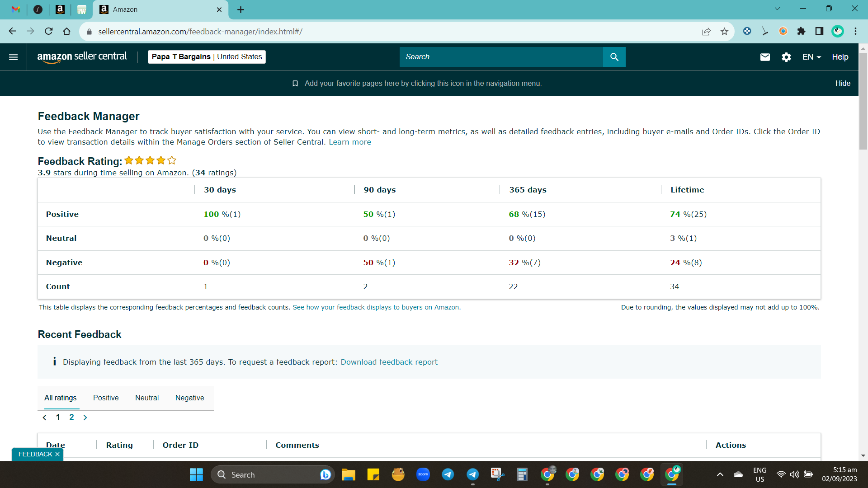Open the Windows Start menu
The image size is (868, 488).
click(x=196, y=474)
